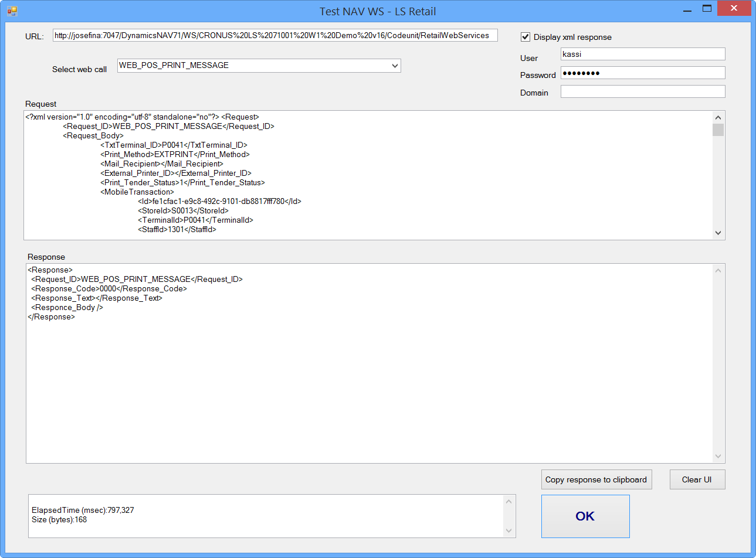The image size is (756, 558).
Task: Click Request box scrollbar up arrow
Action: (718, 117)
